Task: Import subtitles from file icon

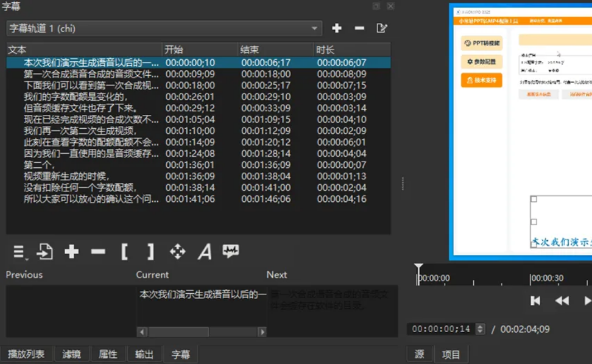Action: pos(45,252)
